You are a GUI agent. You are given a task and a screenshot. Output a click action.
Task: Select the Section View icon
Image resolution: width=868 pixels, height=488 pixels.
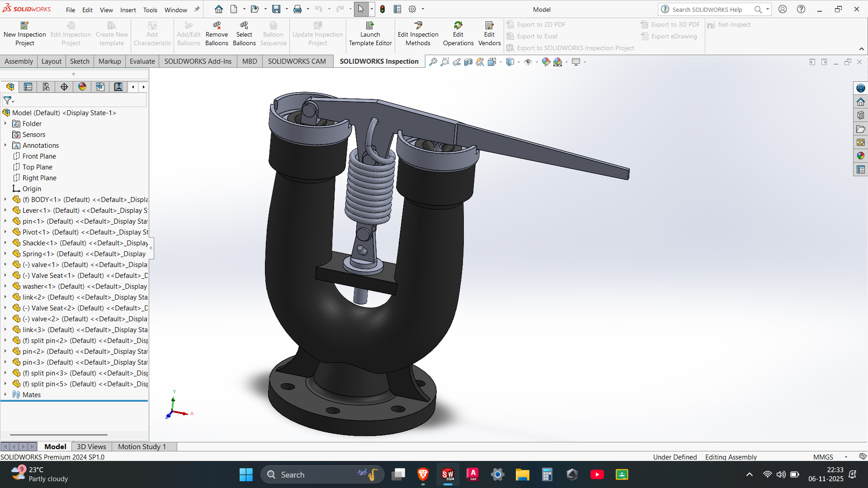click(x=468, y=62)
